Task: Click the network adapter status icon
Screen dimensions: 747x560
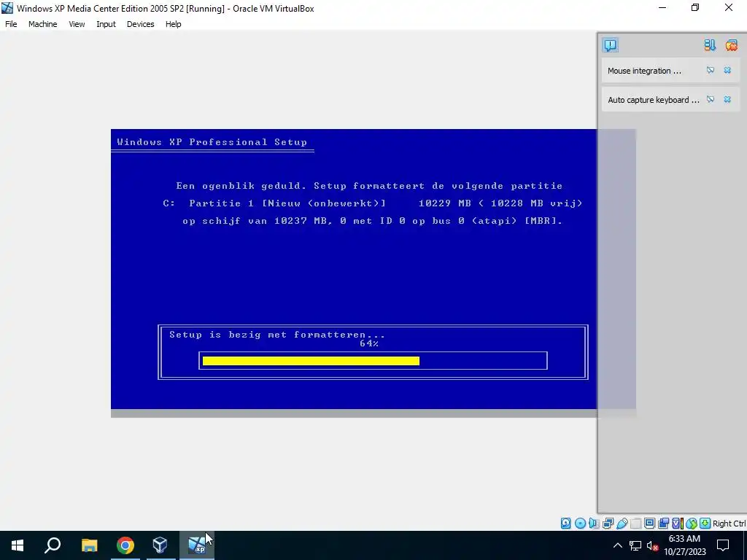Action: [608, 524]
